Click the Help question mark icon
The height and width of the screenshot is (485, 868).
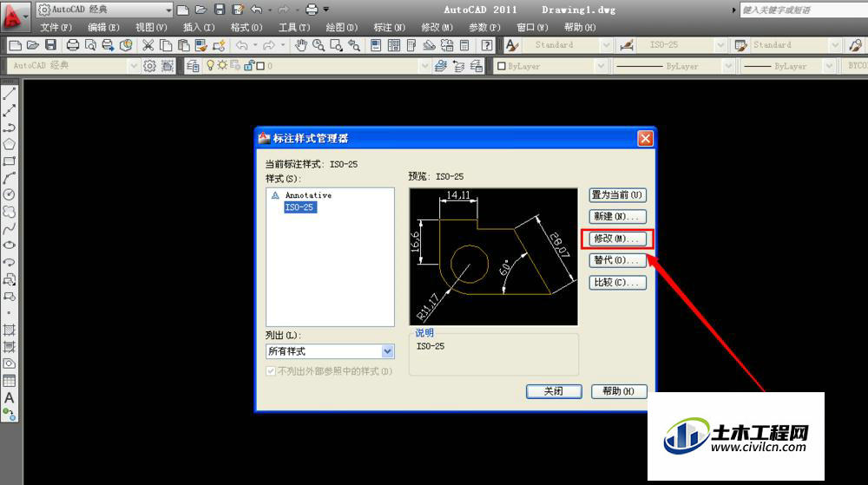point(487,45)
